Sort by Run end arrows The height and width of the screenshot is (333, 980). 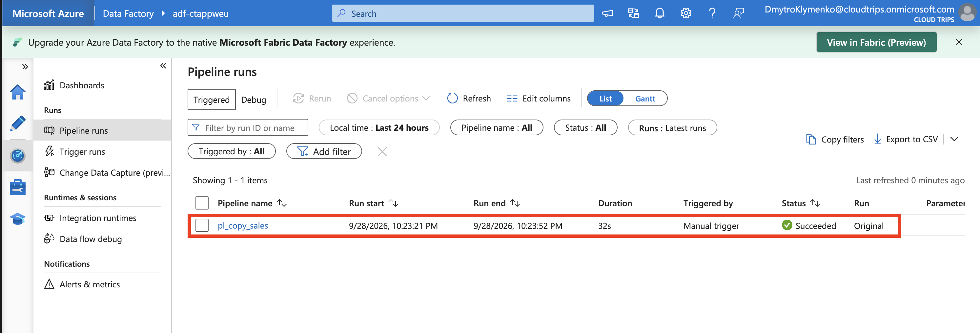coord(515,203)
